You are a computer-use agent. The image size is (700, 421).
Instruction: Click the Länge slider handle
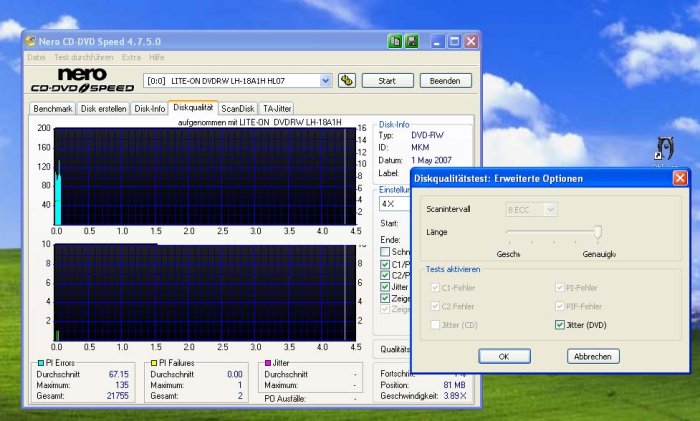(x=598, y=232)
